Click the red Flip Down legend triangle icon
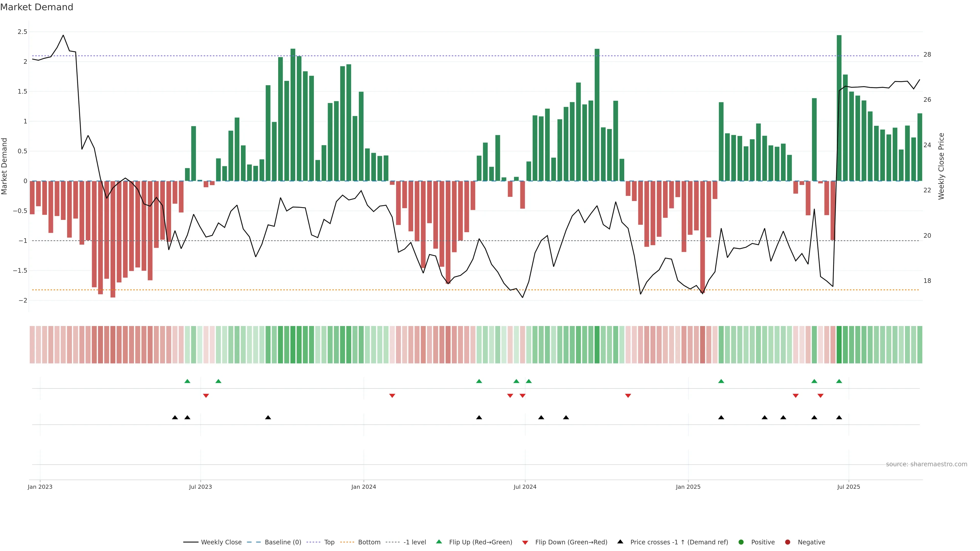The width and height of the screenshot is (980, 551). [525, 543]
